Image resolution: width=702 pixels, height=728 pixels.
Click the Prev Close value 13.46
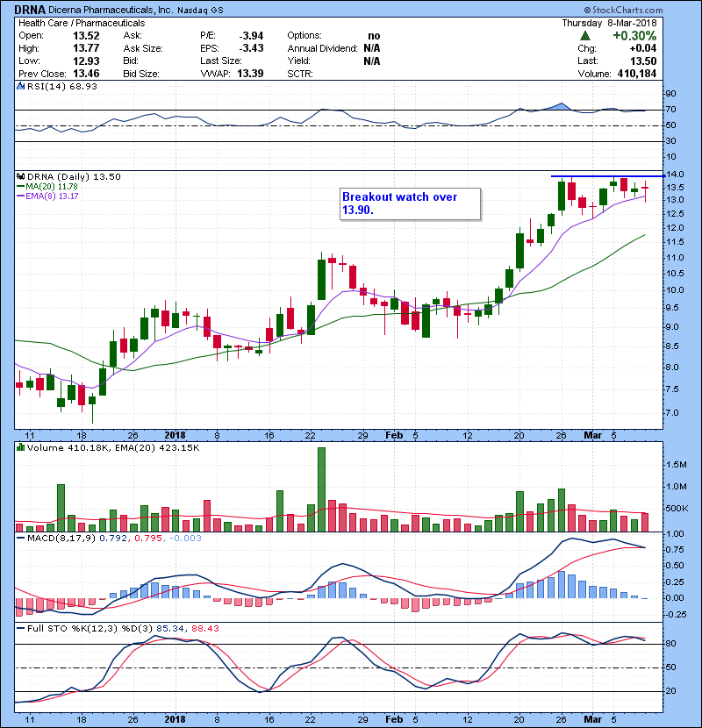[86, 74]
